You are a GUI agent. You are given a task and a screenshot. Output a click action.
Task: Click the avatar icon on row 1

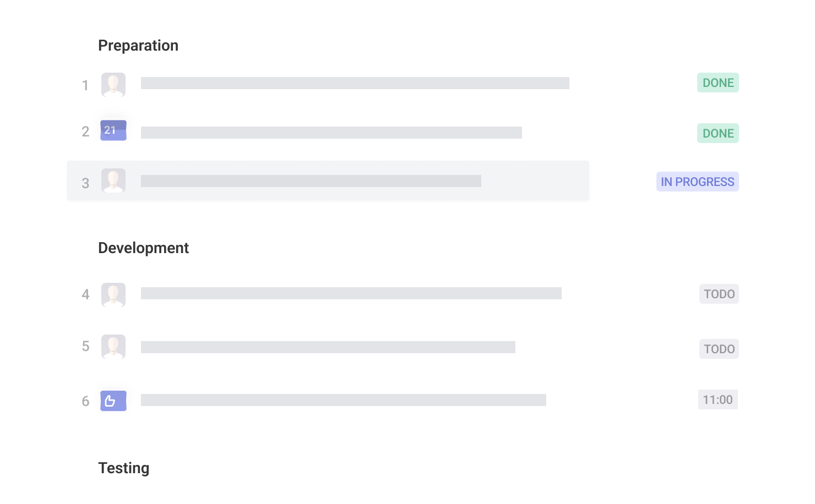click(x=113, y=85)
